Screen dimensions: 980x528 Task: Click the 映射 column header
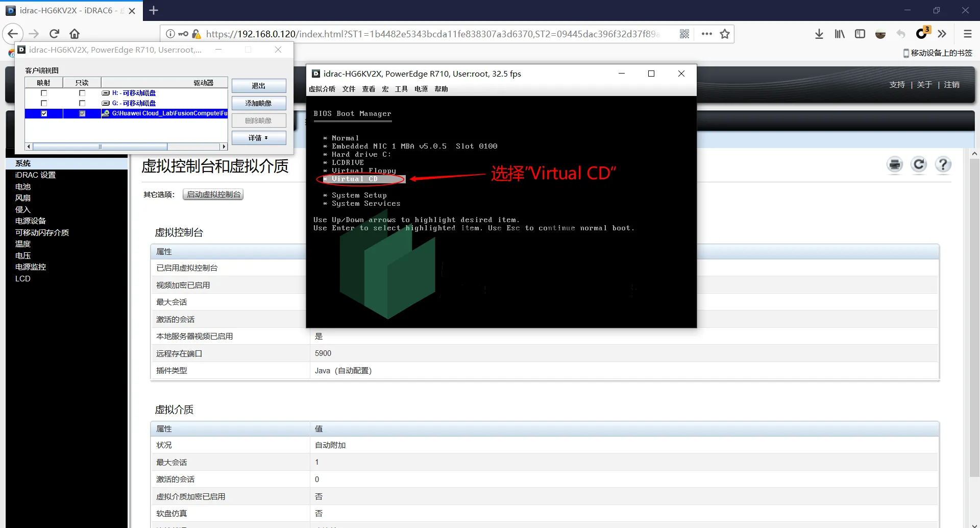point(44,83)
